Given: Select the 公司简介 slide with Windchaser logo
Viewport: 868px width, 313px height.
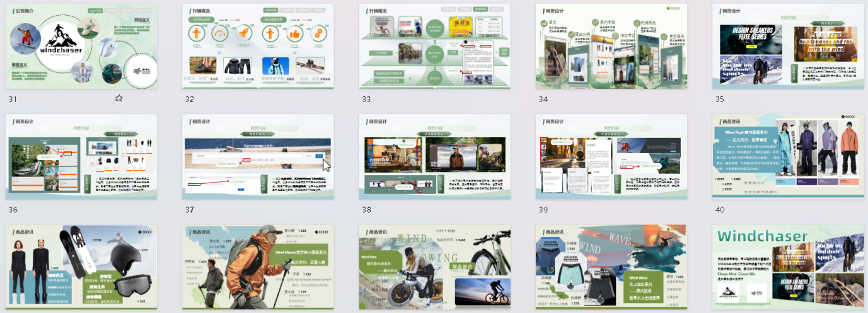Looking at the screenshot, I should [x=81, y=47].
